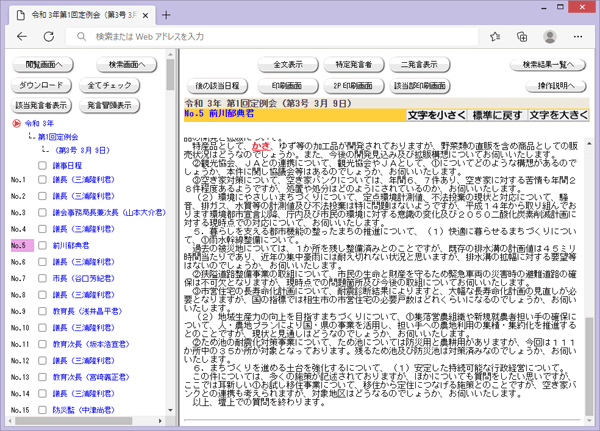
Task: Click the red arrow icon beside 令和 3年
Action: point(16,123)
